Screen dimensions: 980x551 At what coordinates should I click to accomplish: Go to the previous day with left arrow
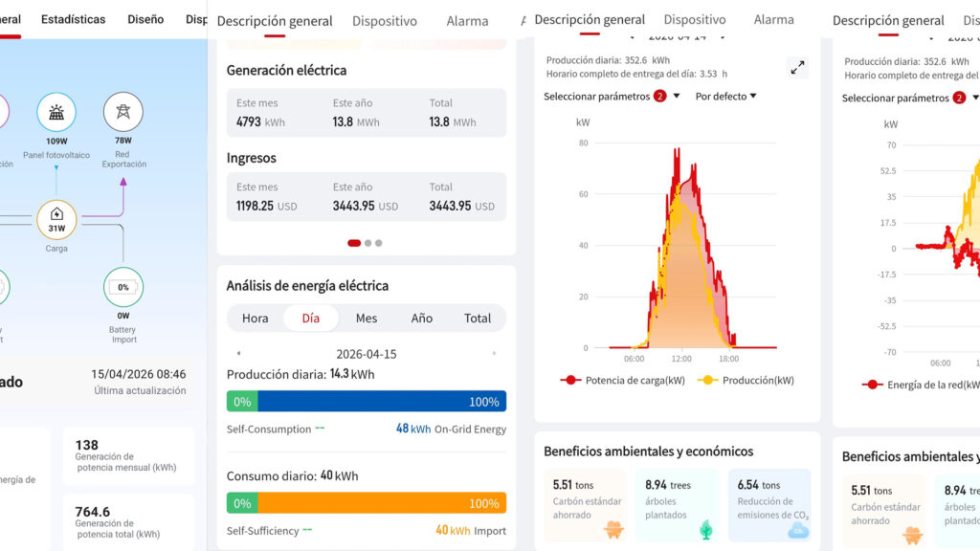point(238,354)
